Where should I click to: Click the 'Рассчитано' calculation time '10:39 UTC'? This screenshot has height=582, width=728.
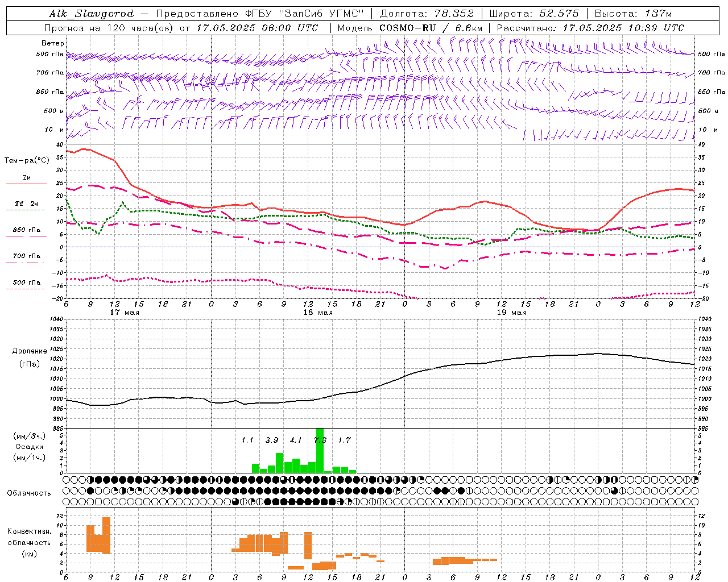[x=656, y=28]
